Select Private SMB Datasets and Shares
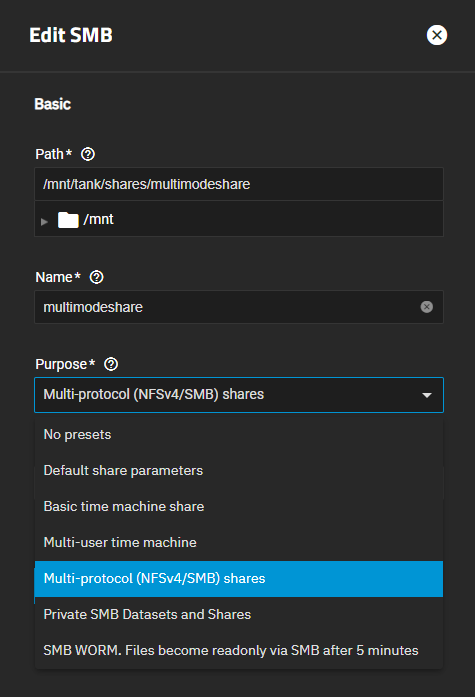This screenshot has width=475, height=697. tap(239, 615)
